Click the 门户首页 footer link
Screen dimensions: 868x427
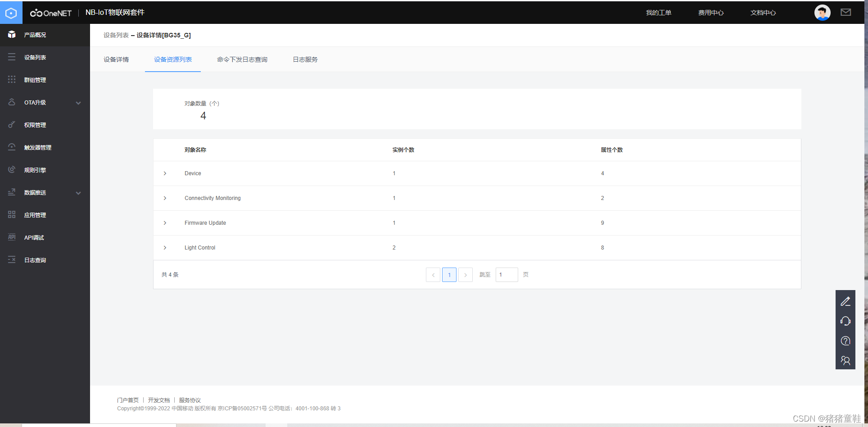click(x=128, y=400)
